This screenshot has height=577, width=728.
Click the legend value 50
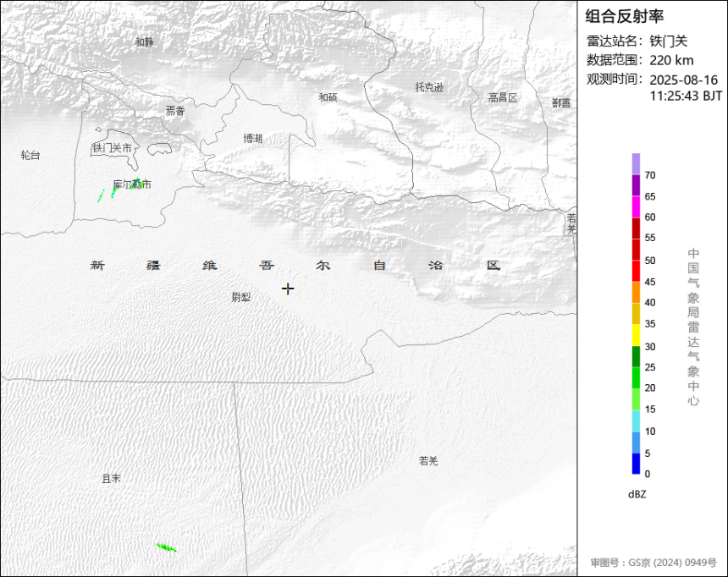click(650, 261)
